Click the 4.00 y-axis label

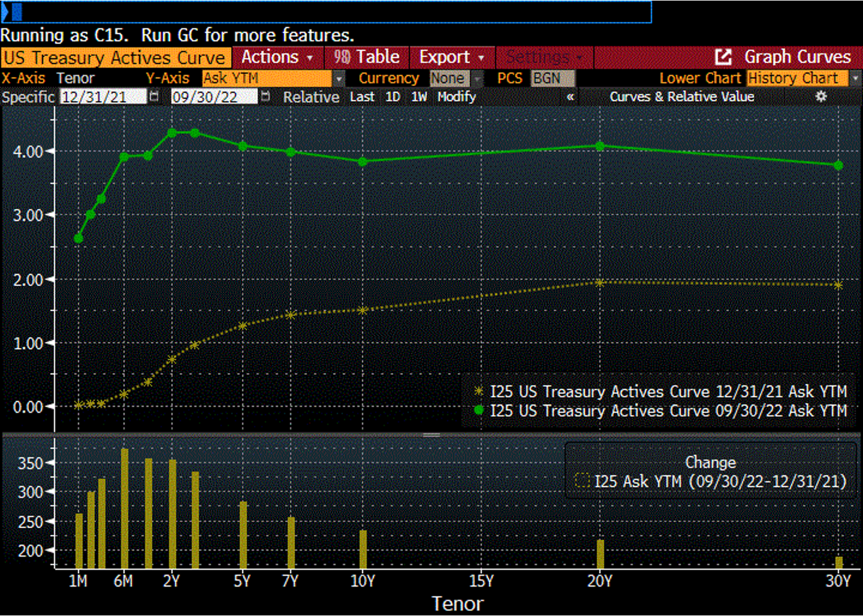[x=28, y=152]
